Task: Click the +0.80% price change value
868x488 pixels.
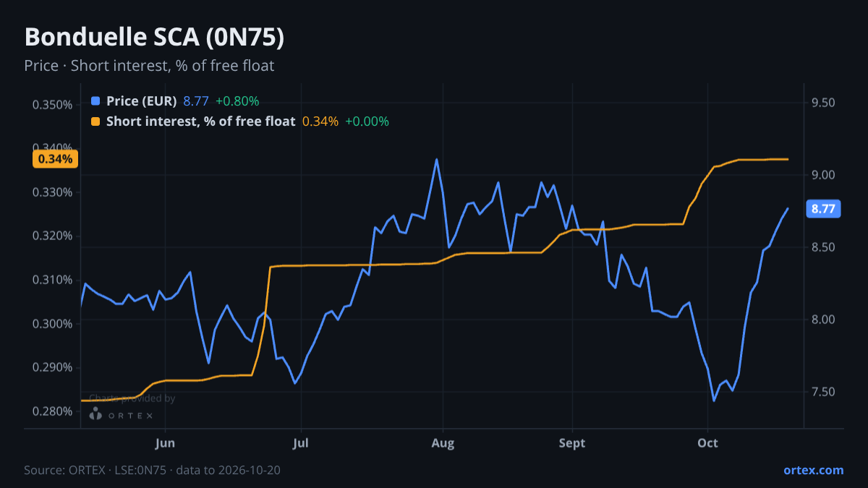Action: (237, 101)
